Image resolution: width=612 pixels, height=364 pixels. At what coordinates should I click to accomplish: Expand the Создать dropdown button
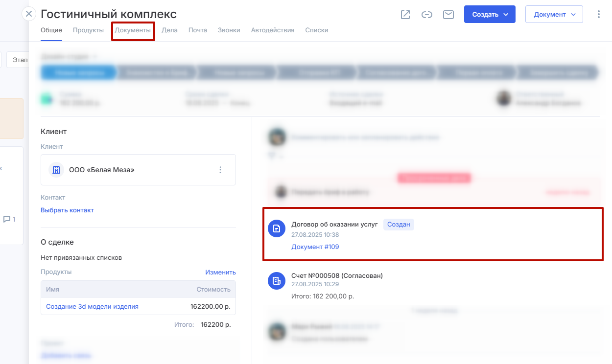[x=490, y=15]
